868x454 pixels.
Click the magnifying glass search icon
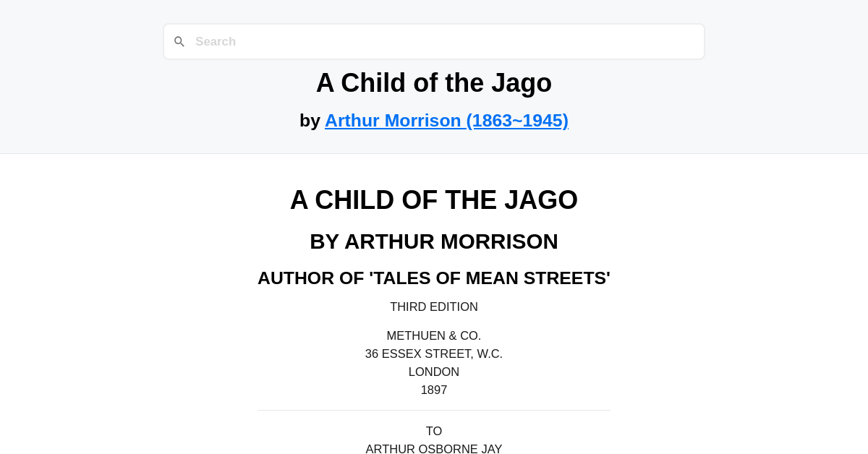tap(179, 41)
